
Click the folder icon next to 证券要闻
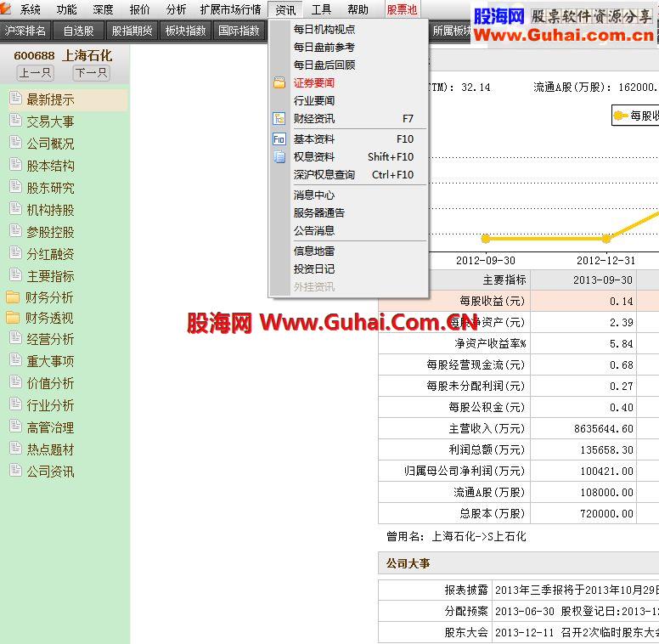[279, 82]
